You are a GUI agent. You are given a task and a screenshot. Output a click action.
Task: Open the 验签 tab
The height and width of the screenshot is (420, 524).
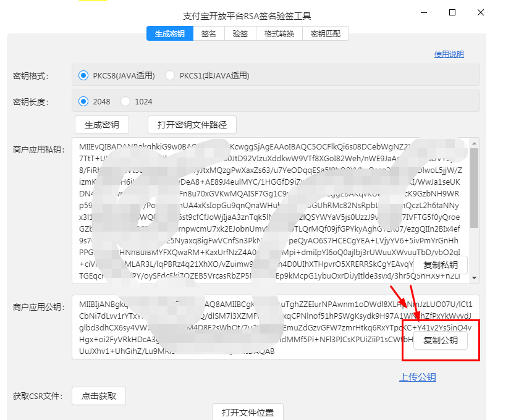click(x=240, y=33)
